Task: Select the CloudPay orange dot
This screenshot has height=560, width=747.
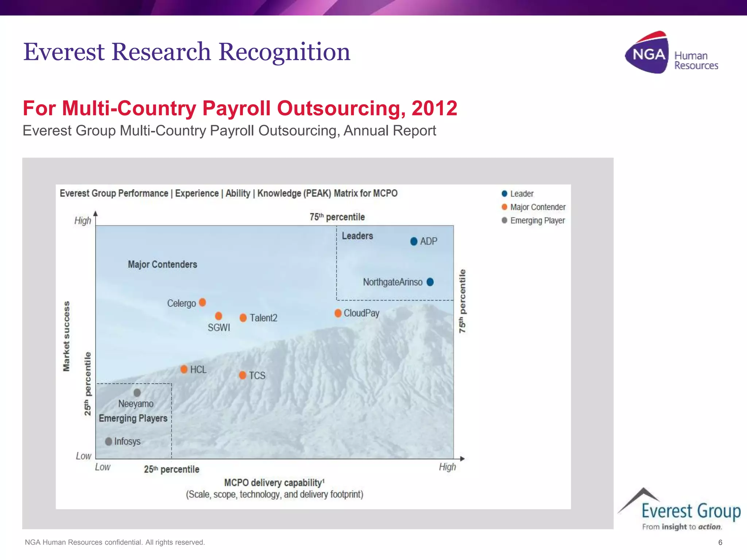Action: 338,313
